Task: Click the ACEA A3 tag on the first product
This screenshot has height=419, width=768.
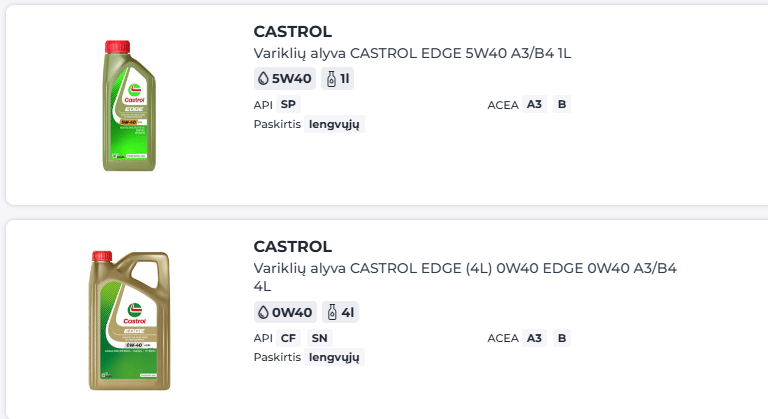Action: coord(534,104)
